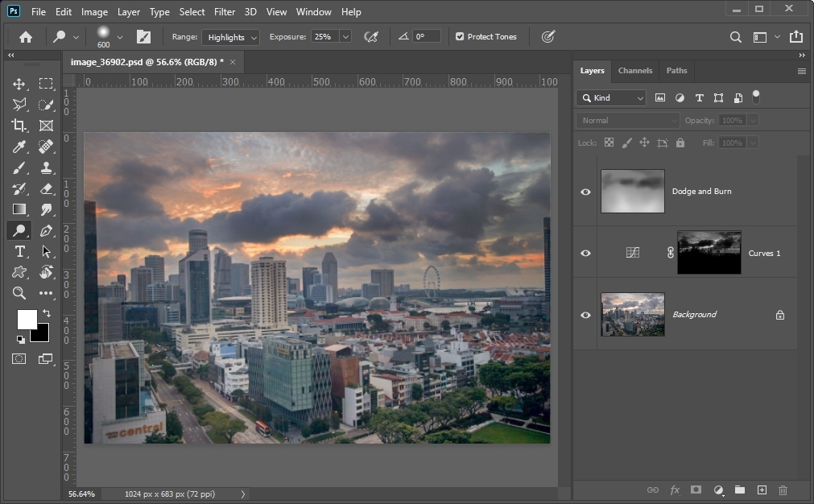814x504 pixels.
Task: Open the Range dropdown set to Highlights
Action: tap(230, 37)
